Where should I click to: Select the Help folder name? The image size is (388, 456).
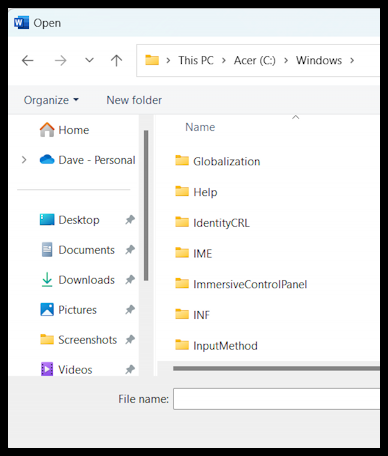point(205,192)
